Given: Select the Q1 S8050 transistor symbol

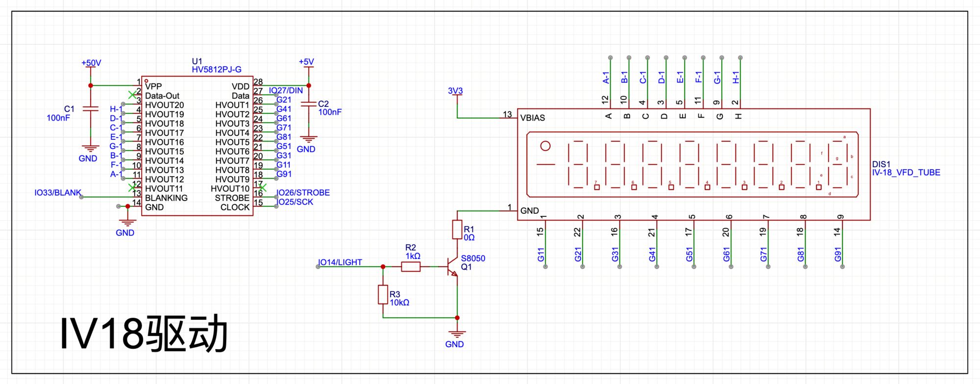Looking at the screenshot, I should coord(452,267).
